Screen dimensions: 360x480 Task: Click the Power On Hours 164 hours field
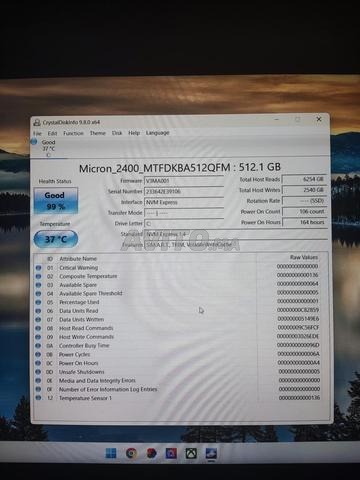click(304, 222)
